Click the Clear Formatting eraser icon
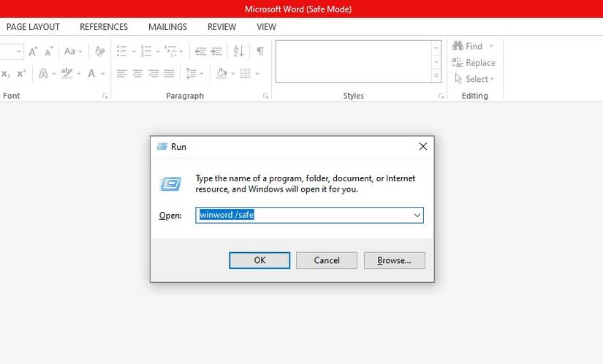 pos(100,51)
